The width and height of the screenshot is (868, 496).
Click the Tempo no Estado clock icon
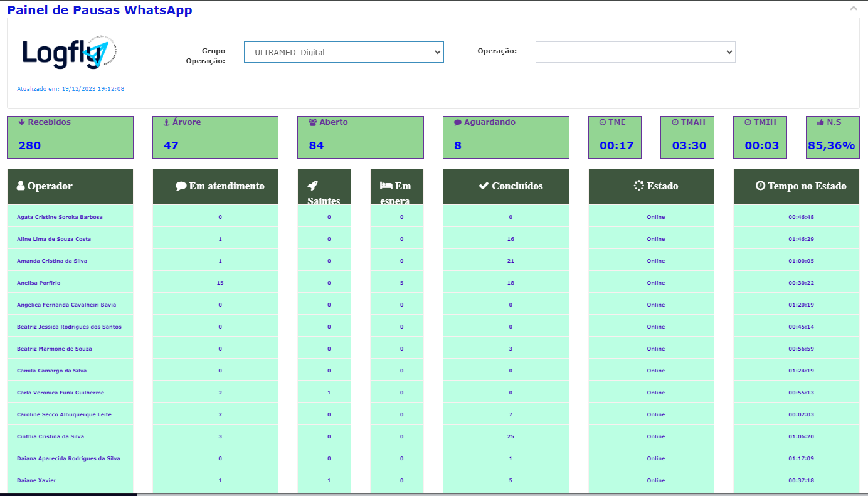click(760, 186)
